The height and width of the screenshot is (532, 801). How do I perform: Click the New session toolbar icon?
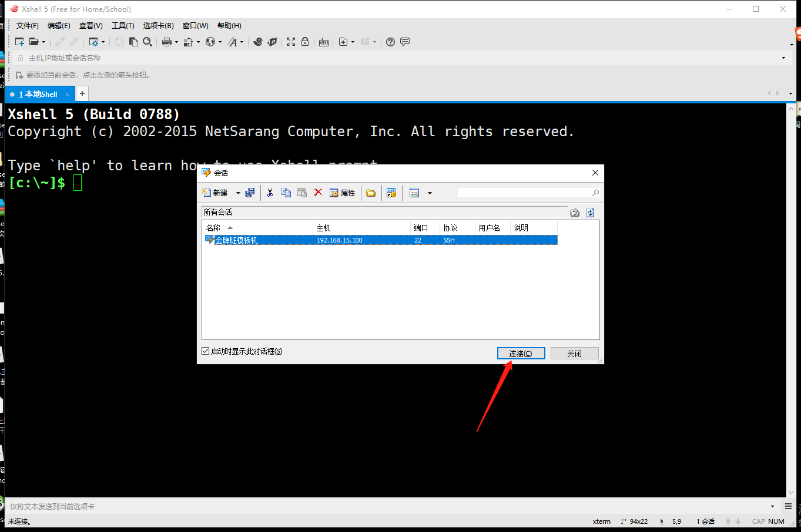[x=19, y=42]
